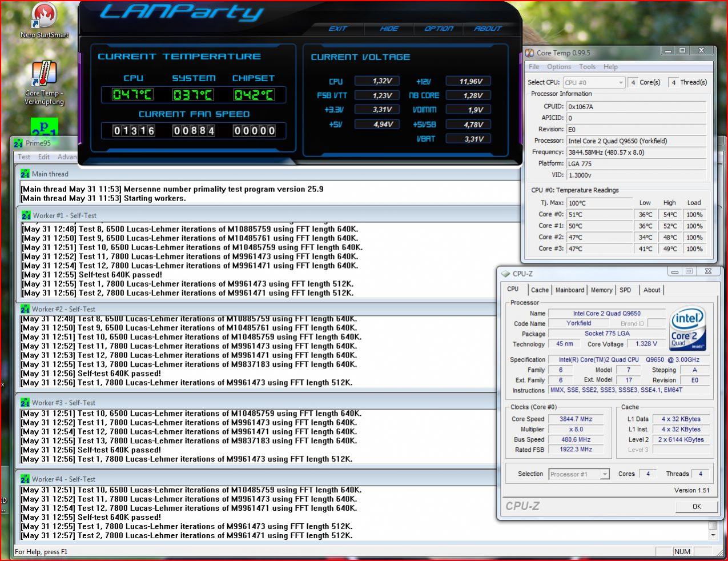This screenshot has height=561, width=728.
Task: Click the CPU-Z title bar icon
Action: pyautogui.click(x=505, y=274)
